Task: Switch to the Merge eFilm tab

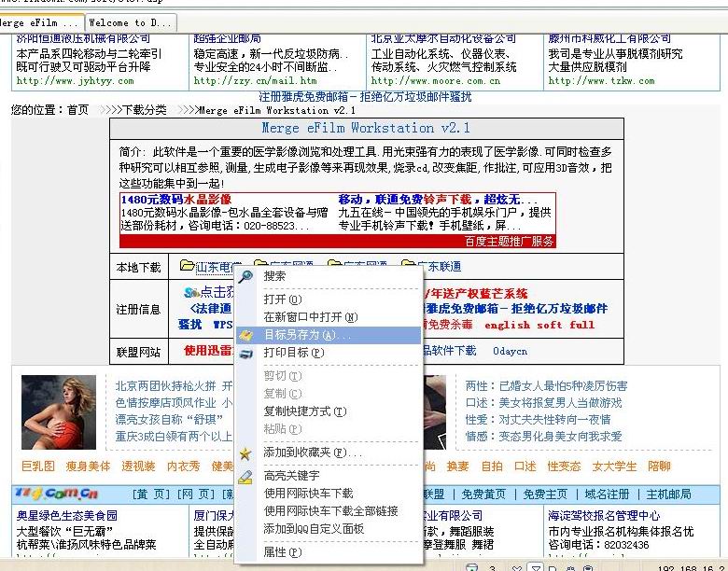Action: (42, 22)
